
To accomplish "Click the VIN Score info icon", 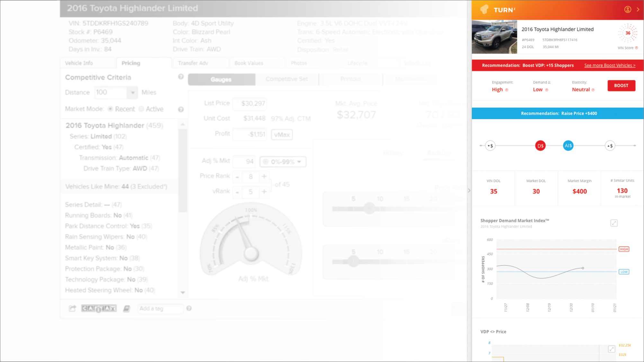I will point(637,48).
